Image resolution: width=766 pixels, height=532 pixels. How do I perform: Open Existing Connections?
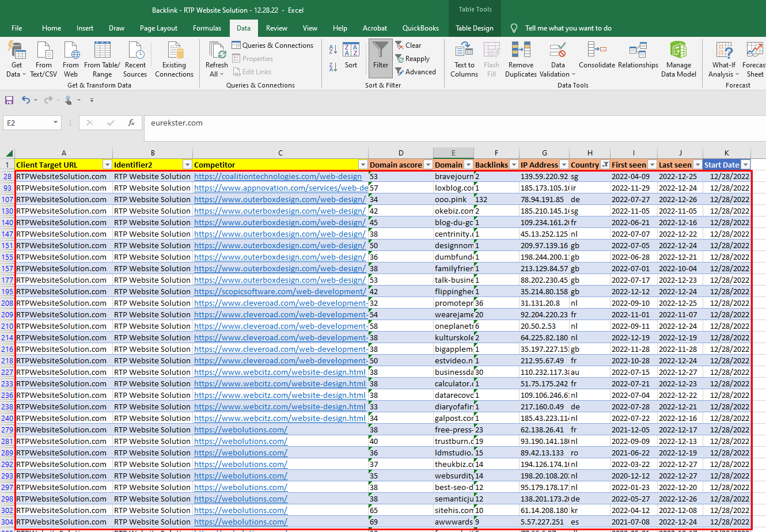(x=174, y=60)
